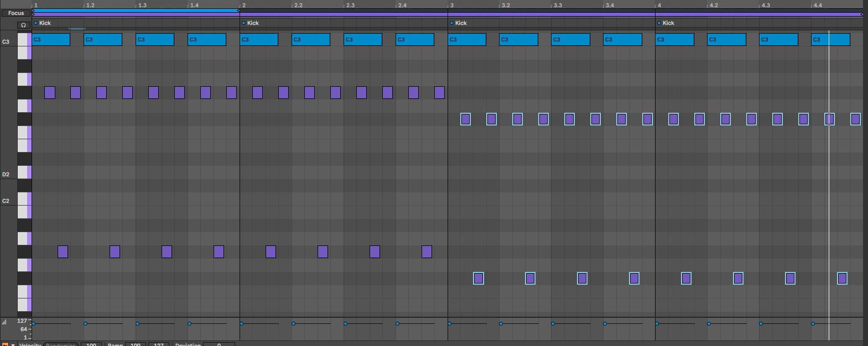Select the velocity marker at beat 3.4
868x346 pixels.
tap(605, 323)
